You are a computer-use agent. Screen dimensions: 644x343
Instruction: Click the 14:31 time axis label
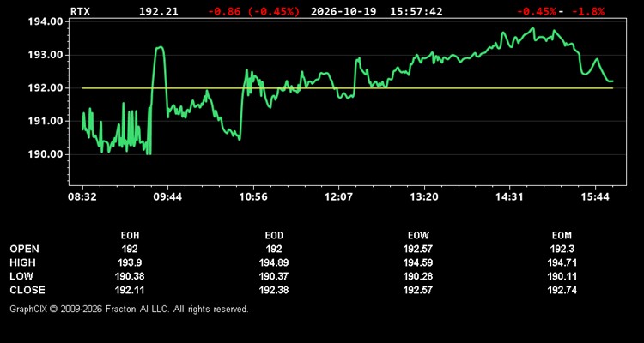coord(509,197)
